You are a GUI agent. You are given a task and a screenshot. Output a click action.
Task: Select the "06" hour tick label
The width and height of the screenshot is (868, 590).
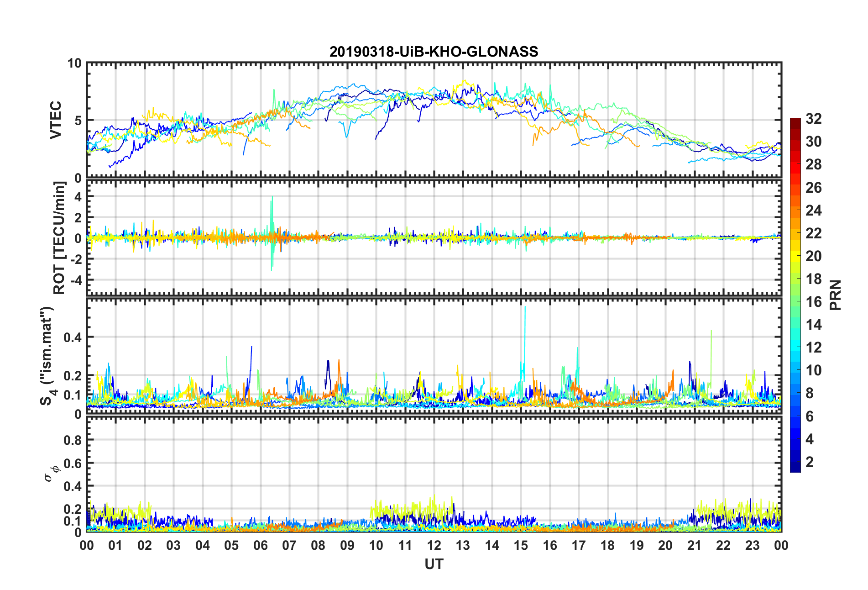coord(261,545)
